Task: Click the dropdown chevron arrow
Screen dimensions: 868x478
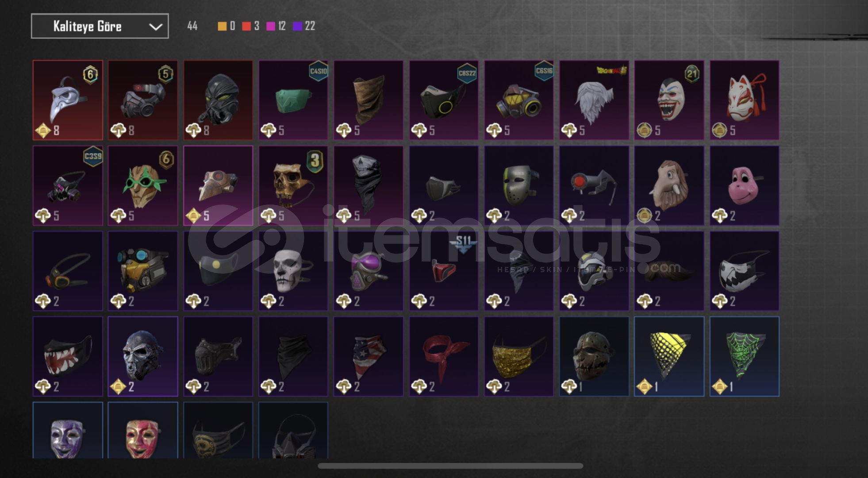Action: click(155, 27)
